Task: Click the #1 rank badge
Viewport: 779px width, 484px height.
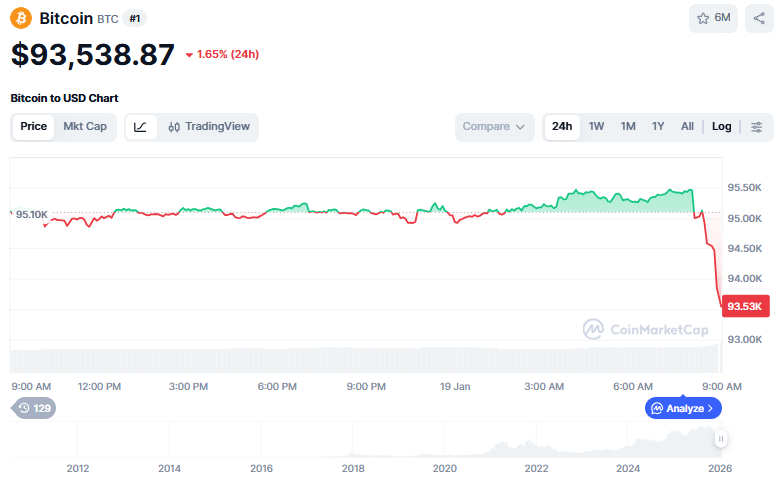Action: pos(135,19)
